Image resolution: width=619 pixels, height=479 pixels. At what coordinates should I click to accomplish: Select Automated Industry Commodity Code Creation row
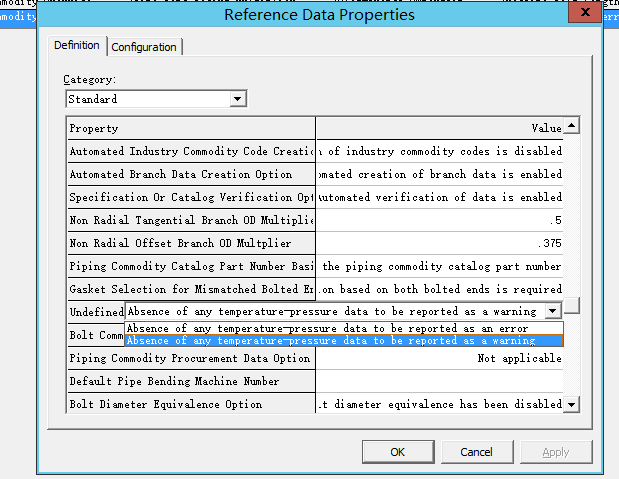tap(191, 151)
